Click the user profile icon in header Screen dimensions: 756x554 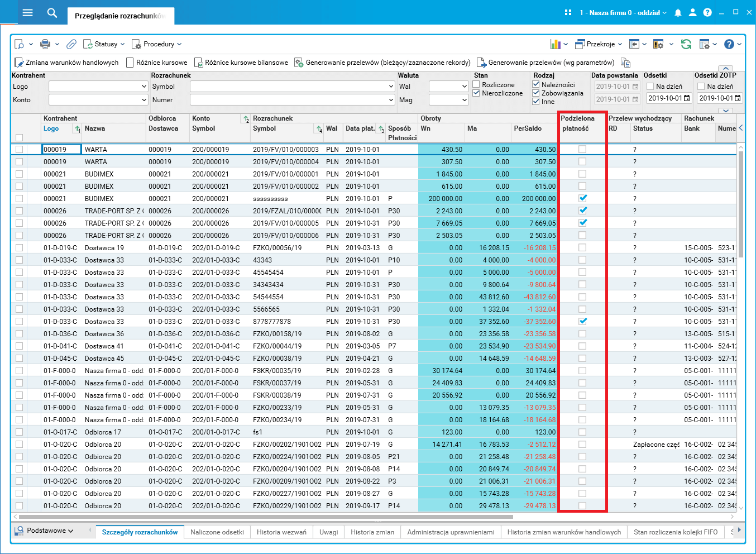click(x=692, y=12)
